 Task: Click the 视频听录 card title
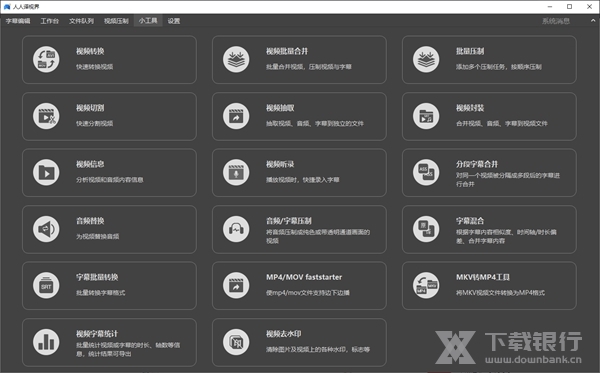[280, 164]
